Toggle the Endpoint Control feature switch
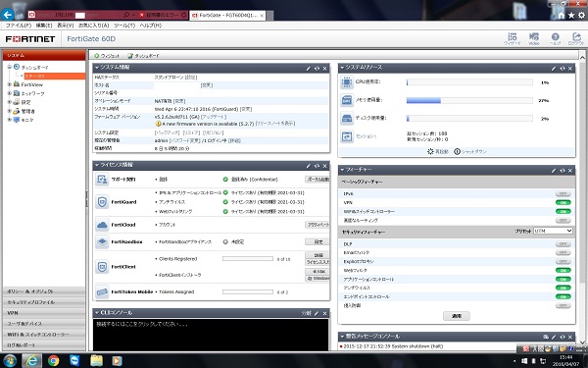Viewport: 588px width, 368px height. point(563,296)
